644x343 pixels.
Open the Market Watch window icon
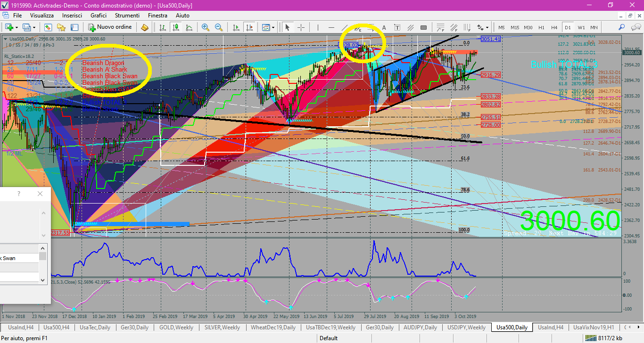(48, 27)
